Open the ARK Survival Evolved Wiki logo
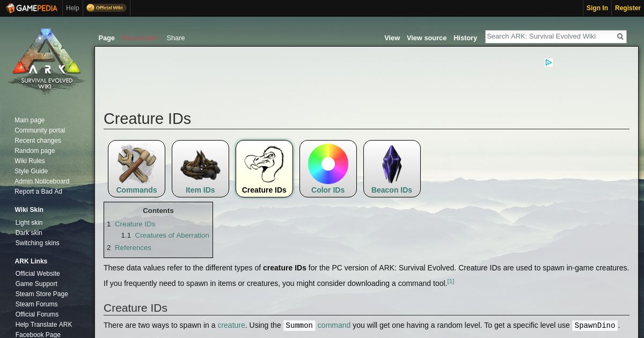The height and width of the screenshot is (338, 644). pos(47,61)
